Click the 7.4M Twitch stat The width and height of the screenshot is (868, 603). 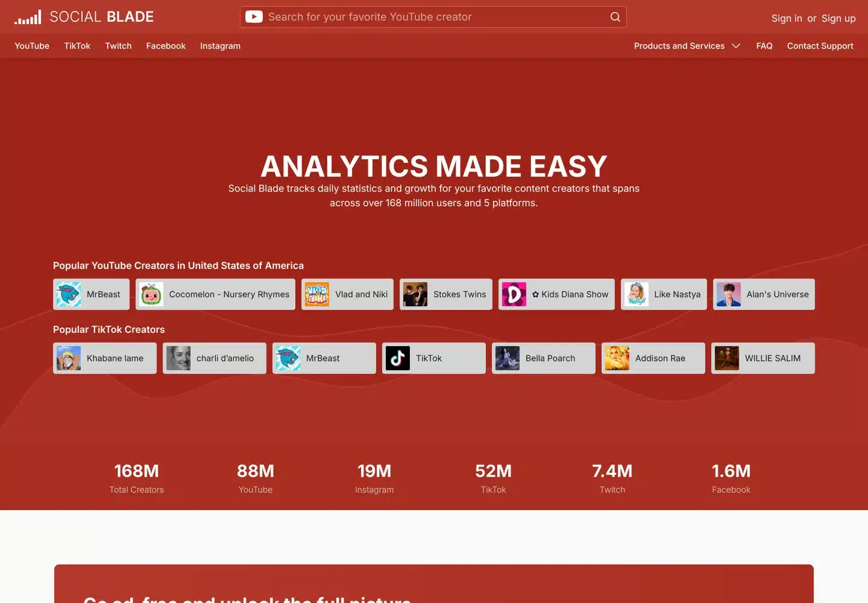[x=612, y=478]
